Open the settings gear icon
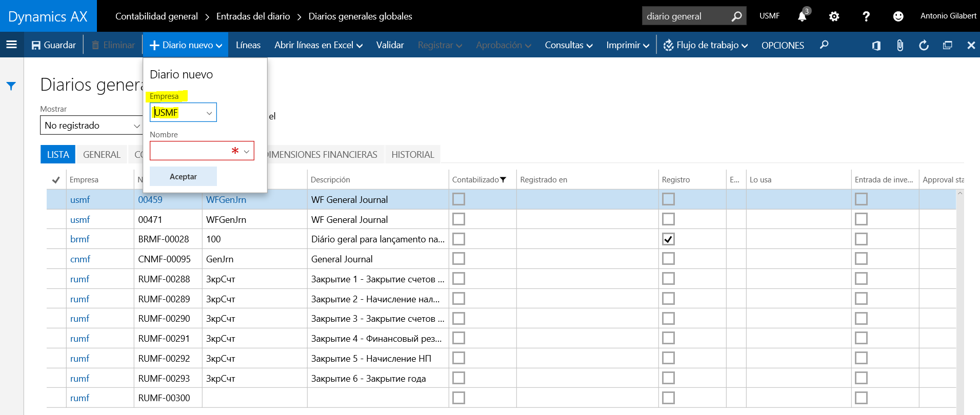The height and width of the screenshot is (415, 980). tap(834, 16)
